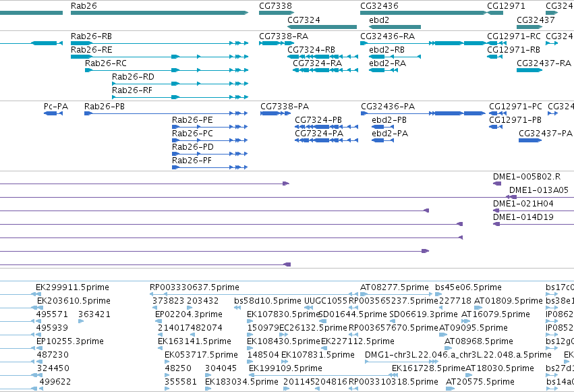Select the EK203610.5prime EST
Image resolution: width=574 pixels, height=392 pixels.
[x=20, y=308]
